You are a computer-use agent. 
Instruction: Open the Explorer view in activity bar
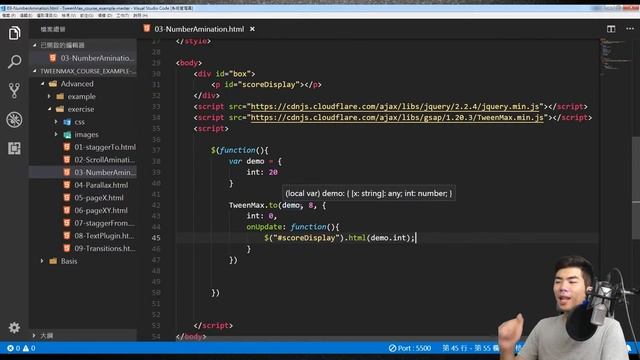tap(14, 33)
